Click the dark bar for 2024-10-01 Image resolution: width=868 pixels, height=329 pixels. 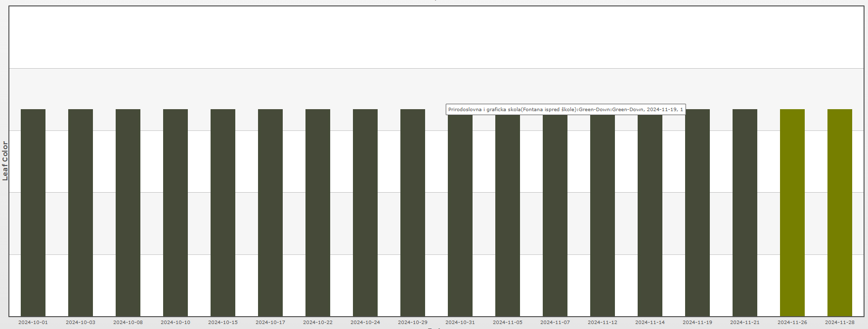(33, 212)
